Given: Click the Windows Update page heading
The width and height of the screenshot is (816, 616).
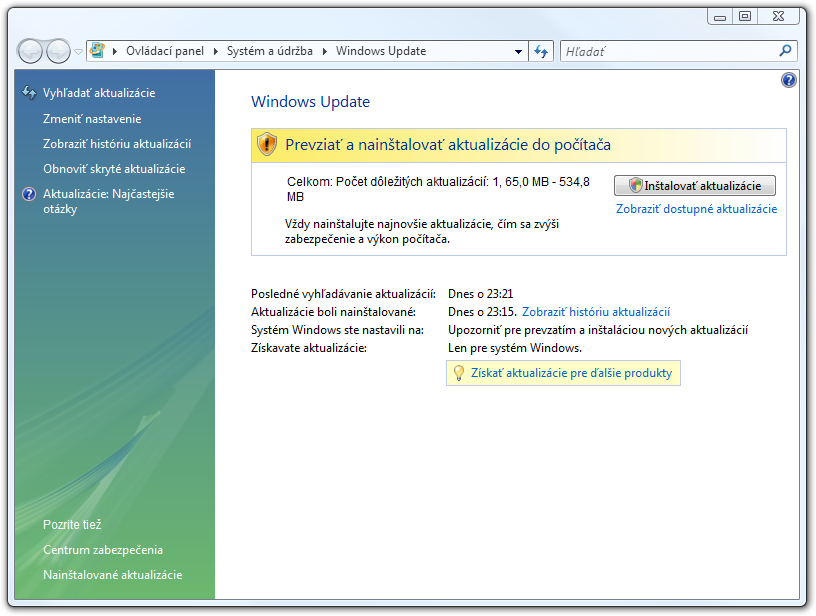Looking at the screenshot, I should pyautogui.click(x=311, y=101).
